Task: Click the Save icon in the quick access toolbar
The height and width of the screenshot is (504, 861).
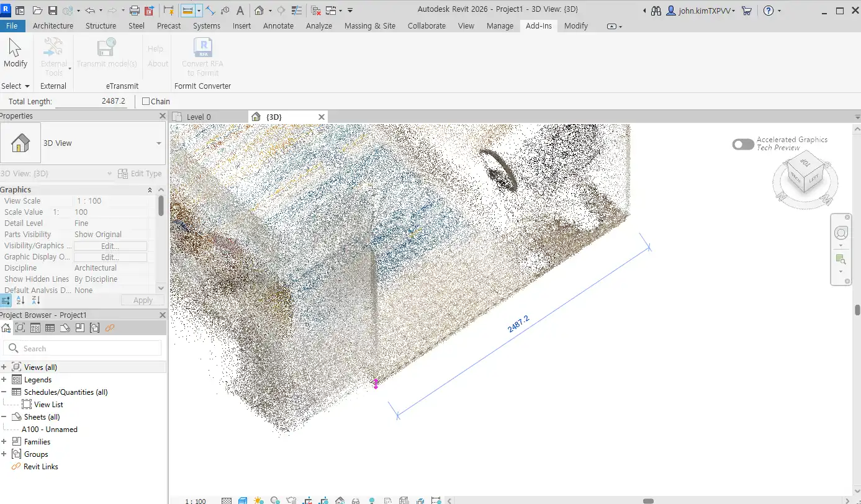Action: pos(53,11)
